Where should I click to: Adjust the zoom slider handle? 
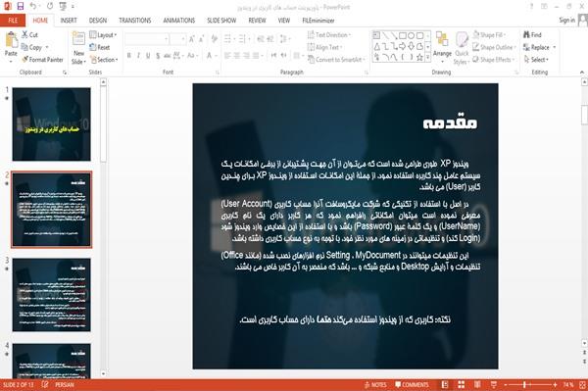(524, 384)
